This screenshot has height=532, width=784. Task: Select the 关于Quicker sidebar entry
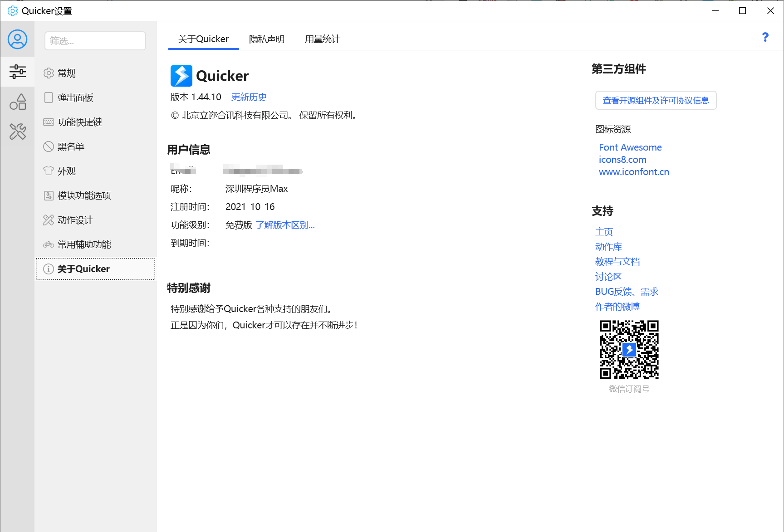[x=95, y=269]
